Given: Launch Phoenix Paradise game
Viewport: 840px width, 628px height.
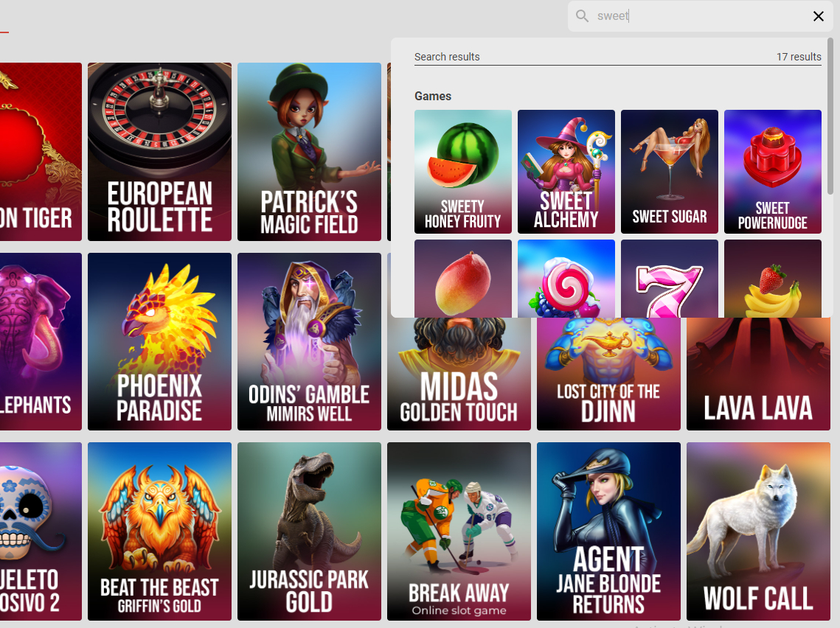Looking at the screenshot, I should pos(159,341).
